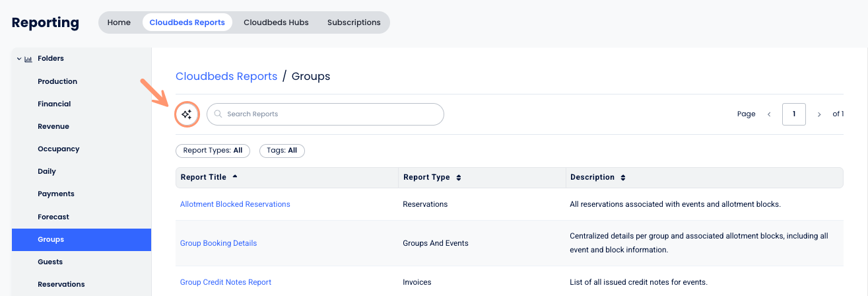Sort by Report Type arrows

point(459,178)
